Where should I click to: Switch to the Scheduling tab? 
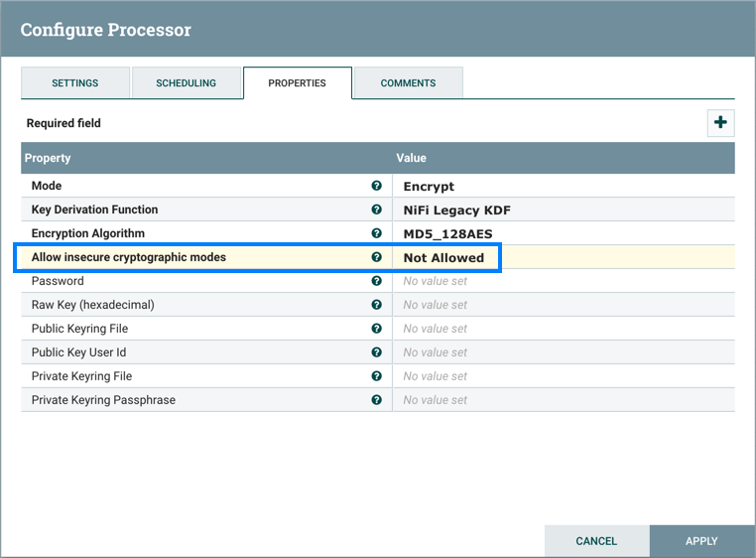coord(186,83)
